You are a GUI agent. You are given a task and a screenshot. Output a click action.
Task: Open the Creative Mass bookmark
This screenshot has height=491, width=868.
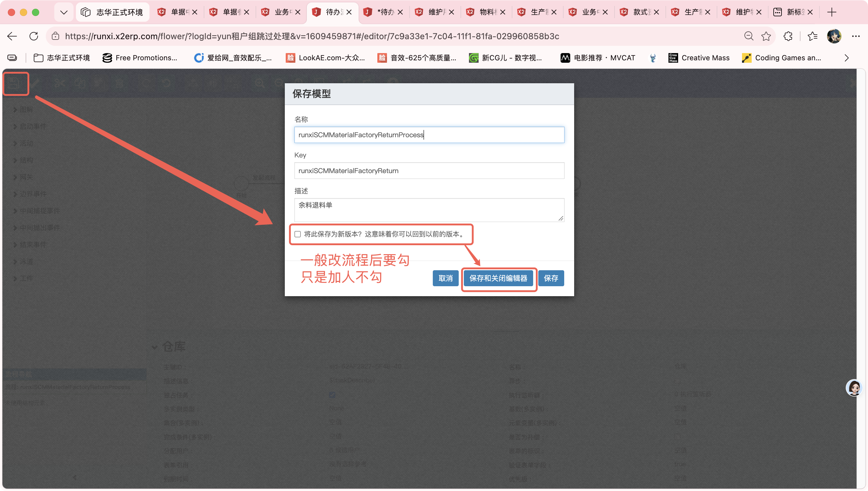tap(699, 58)
